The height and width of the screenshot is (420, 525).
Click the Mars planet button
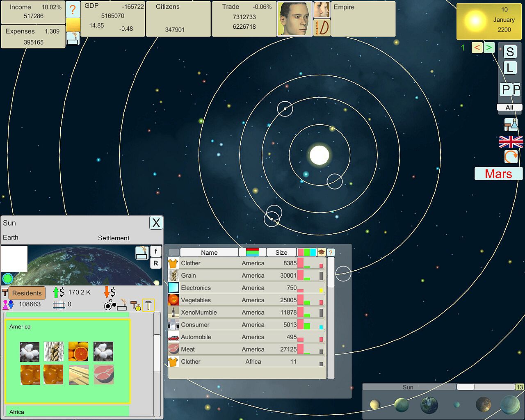coord(498,173)
